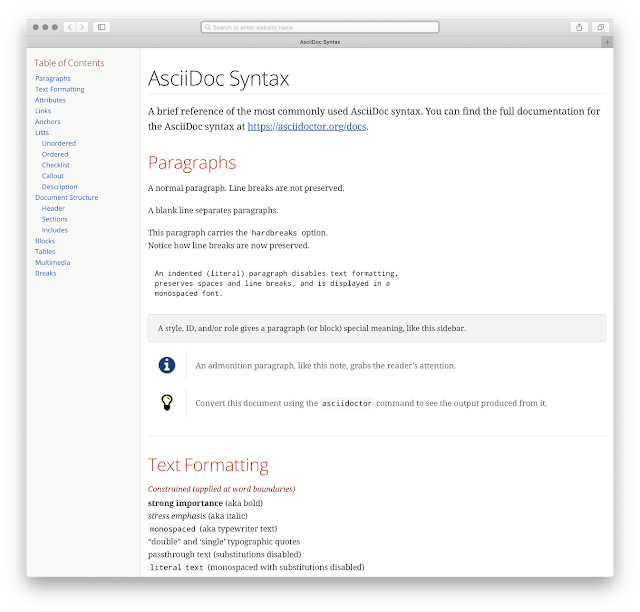Jump to Document Structure section

[67, 198]
